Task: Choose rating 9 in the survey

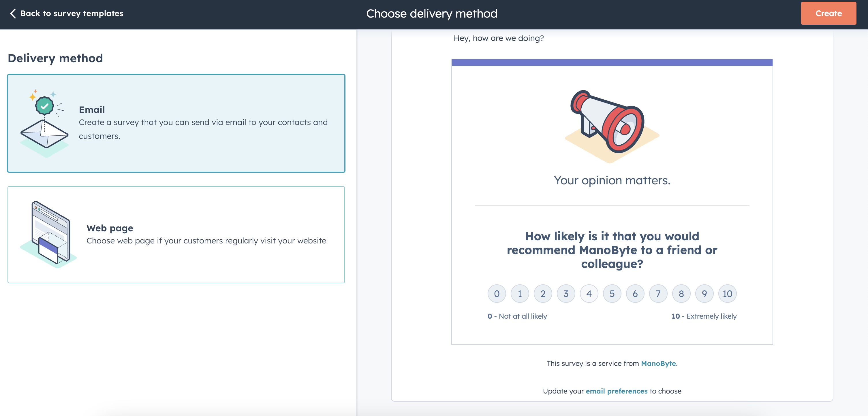Action: pos(704,294)
